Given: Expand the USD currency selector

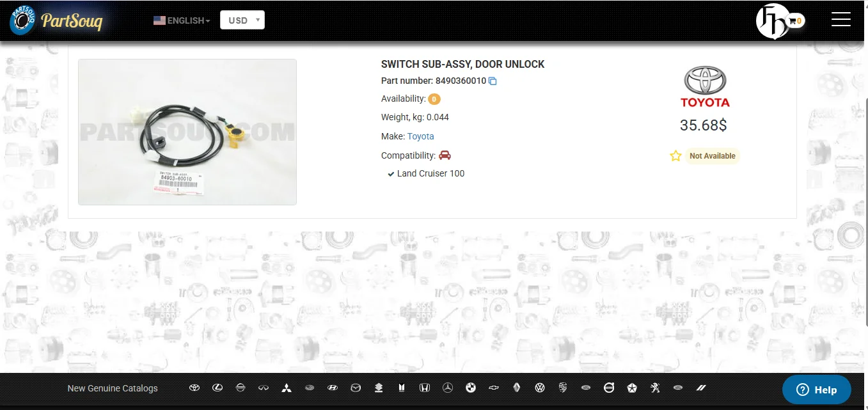Looking at the screenshot, I should pyautogui.click(x=242, y=20).
